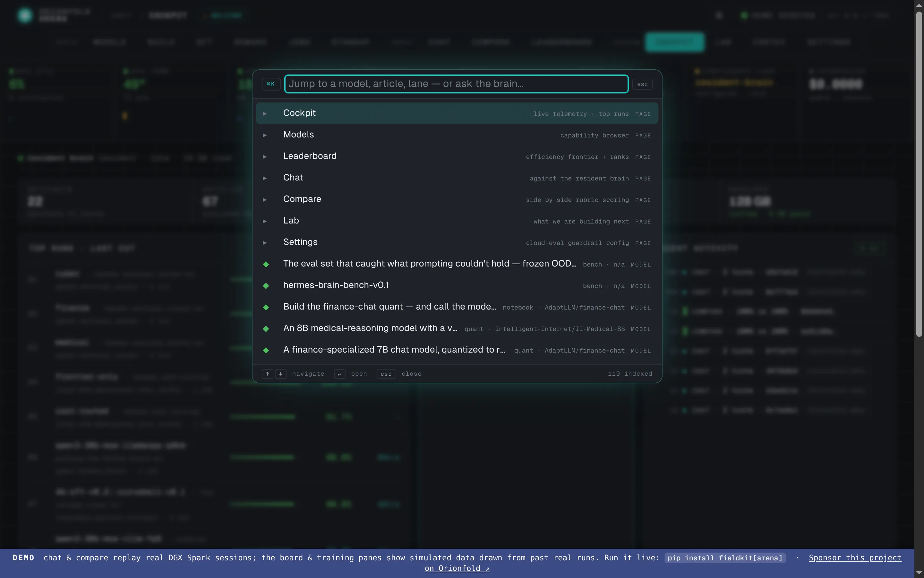Click the arrow icon beside Settings
Viewport: 924px width, 578px height.
pos(265,243)
